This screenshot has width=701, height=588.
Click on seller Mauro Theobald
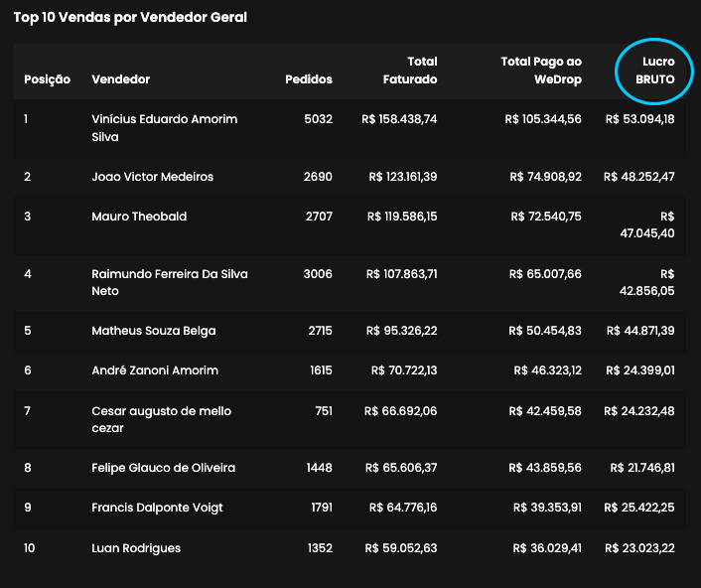[138, 217]
